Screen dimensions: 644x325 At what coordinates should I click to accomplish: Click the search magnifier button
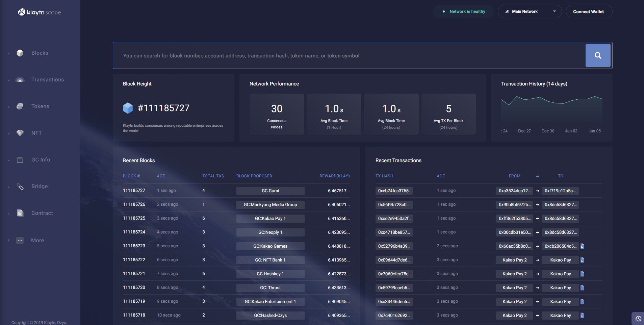coord(598,55)
